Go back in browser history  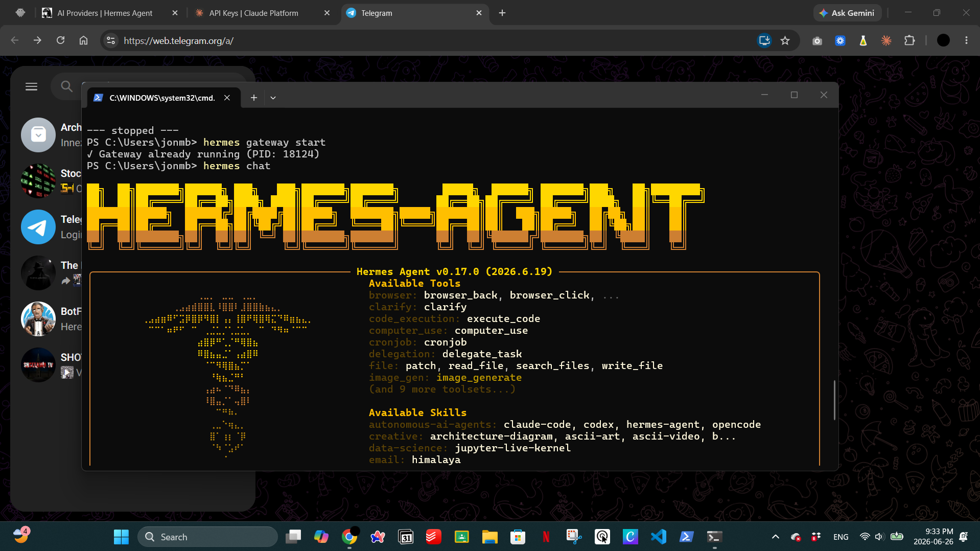14,40
